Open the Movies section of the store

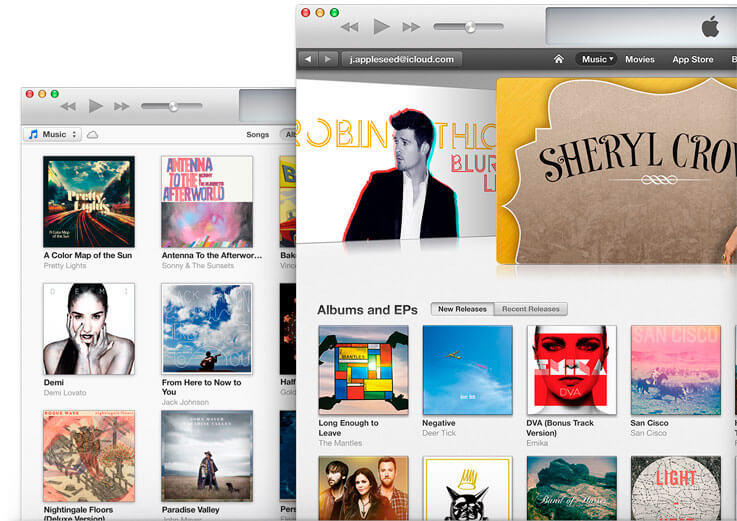(640, 59)
